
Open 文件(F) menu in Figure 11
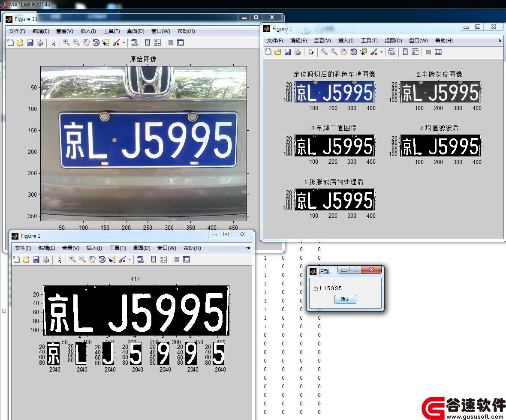pos(17,31)
